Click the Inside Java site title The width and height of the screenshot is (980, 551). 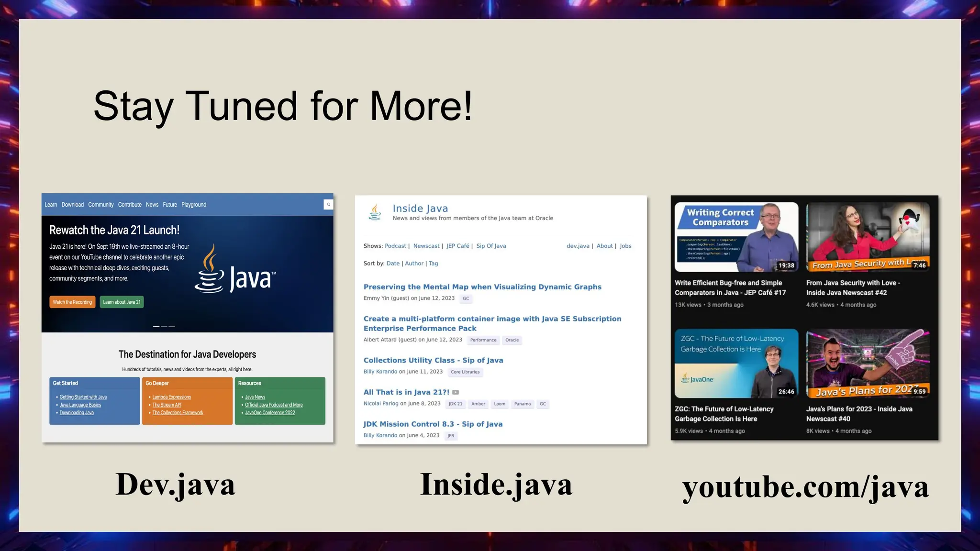point(420,208)
